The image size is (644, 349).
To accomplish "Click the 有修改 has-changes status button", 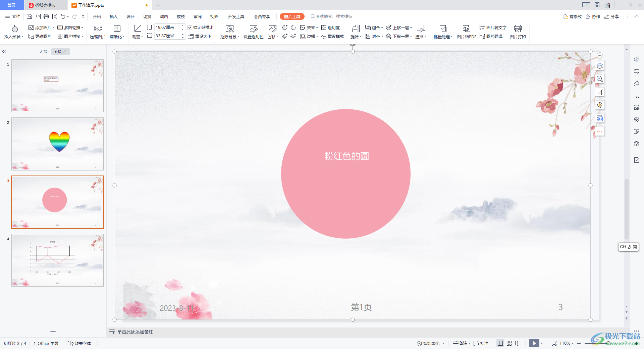I will (x=572, y=16).
